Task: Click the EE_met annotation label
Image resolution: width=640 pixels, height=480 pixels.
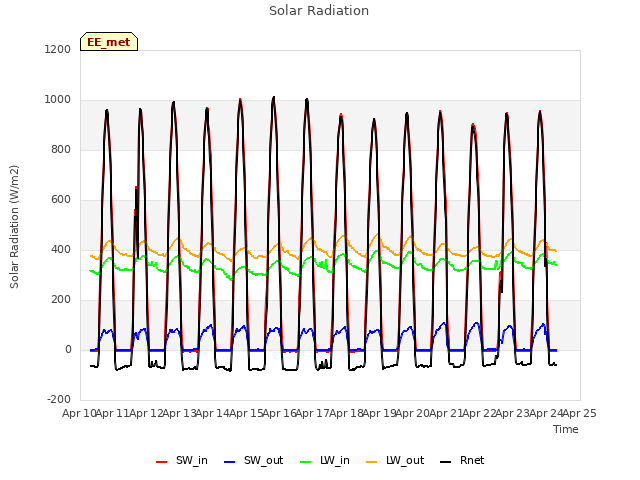Action: (109, 42)
